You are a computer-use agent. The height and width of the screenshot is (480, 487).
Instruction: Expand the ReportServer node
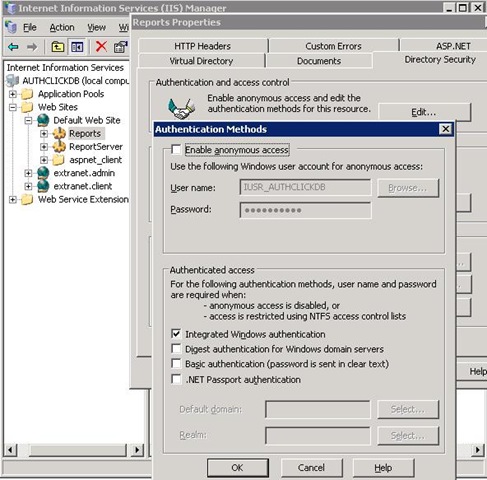click(44, 147)
